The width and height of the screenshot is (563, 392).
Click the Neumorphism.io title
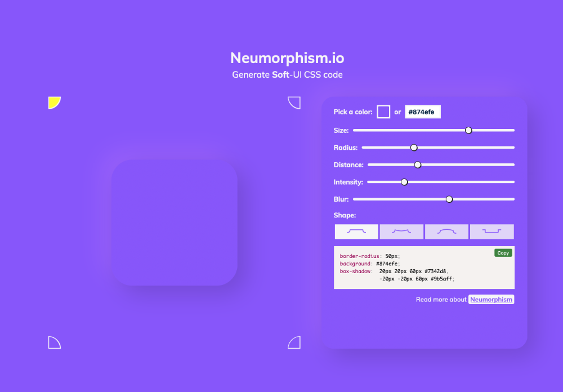pos(287,58)
